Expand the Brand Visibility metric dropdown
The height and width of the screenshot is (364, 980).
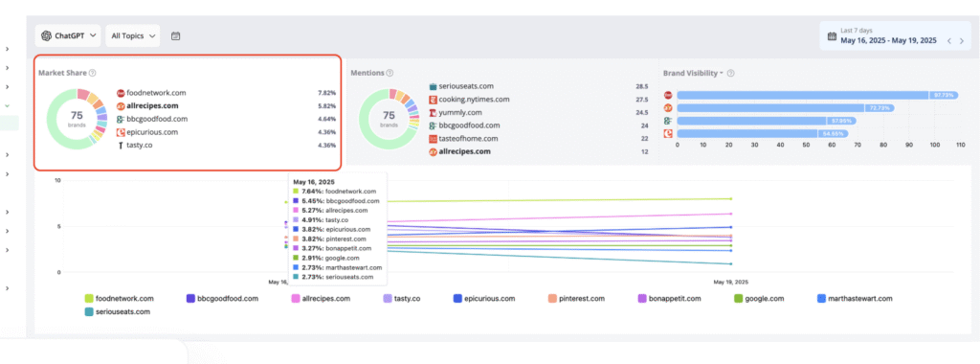point(722,73)
